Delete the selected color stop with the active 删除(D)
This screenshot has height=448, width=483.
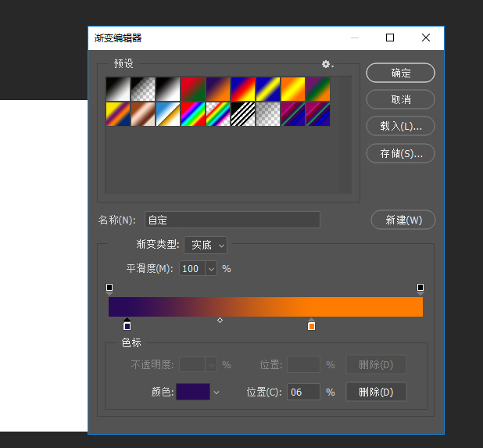point(376,392)
